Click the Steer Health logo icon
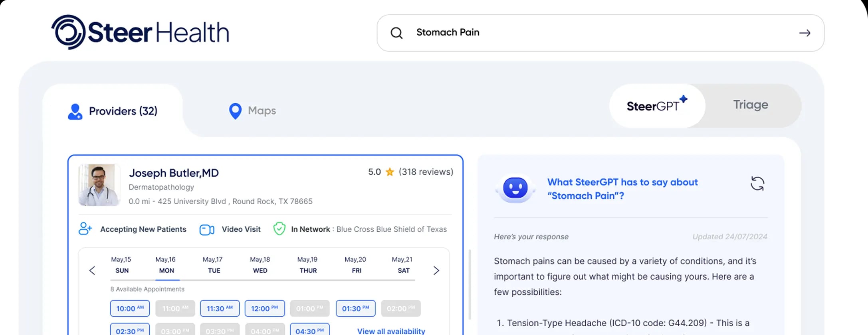The image size is (868, 335). pyautogui.click(x=68, y=32)
